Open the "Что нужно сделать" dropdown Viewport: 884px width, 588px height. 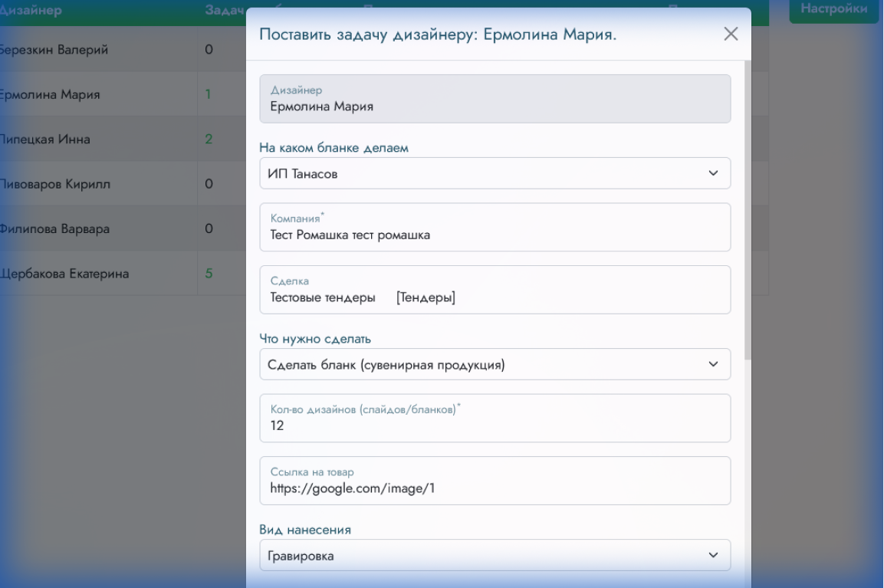coord(495,364)
